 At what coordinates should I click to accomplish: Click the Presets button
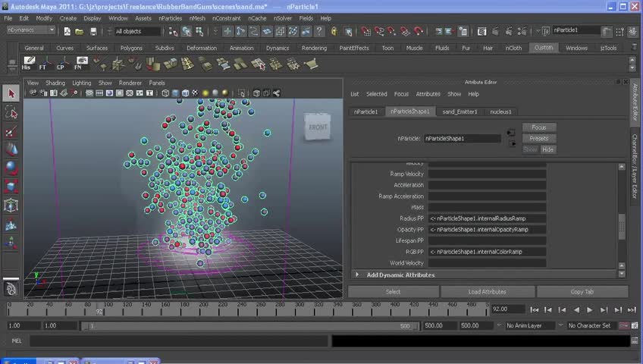pyautogui.click(x=539, y=139)
